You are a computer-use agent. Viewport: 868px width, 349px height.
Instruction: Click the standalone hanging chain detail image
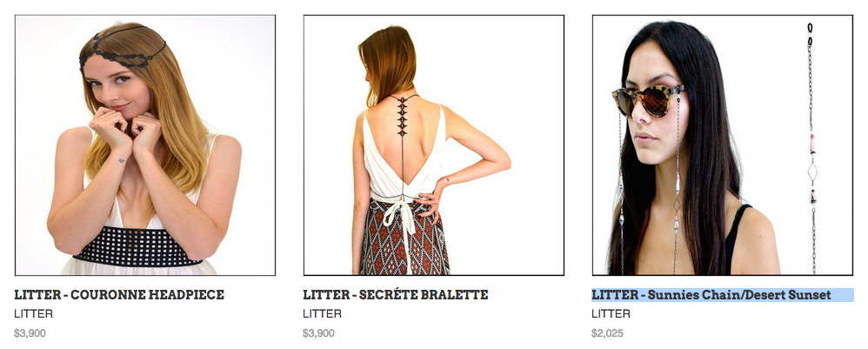811,149
